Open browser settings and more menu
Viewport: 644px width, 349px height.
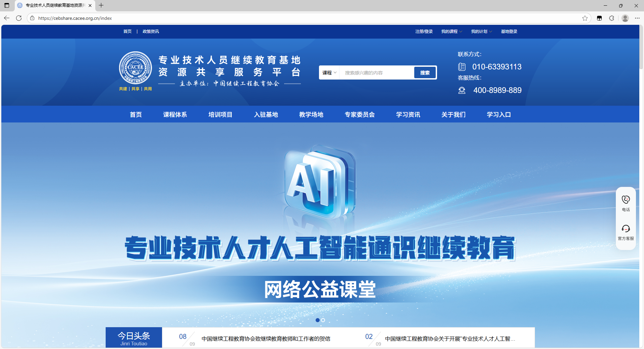(x=637, y=18)
